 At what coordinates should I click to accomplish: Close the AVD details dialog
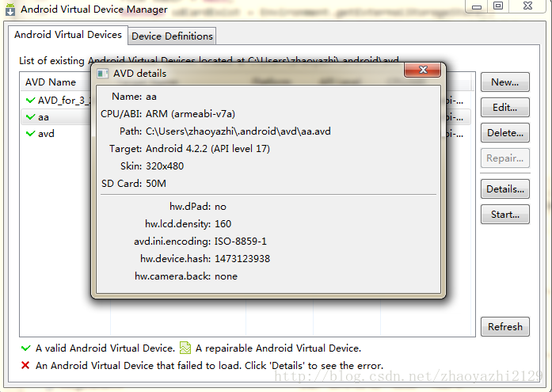tap(422, 70)
